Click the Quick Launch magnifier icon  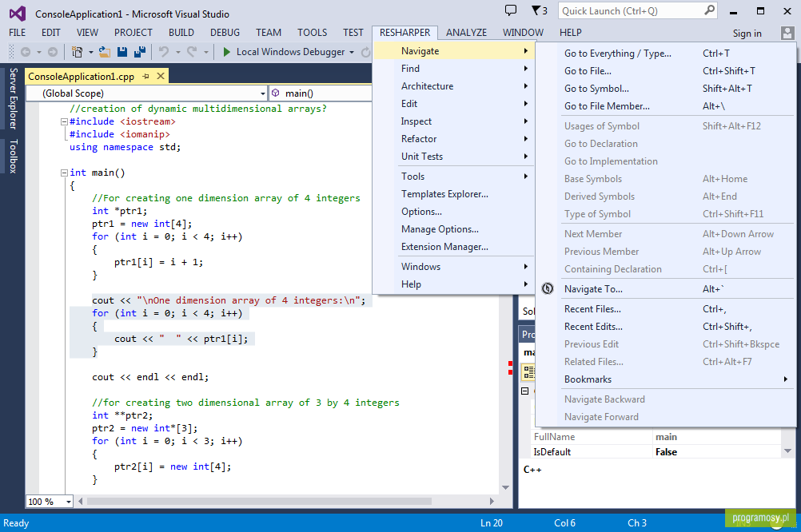click(x=709, y=10)
